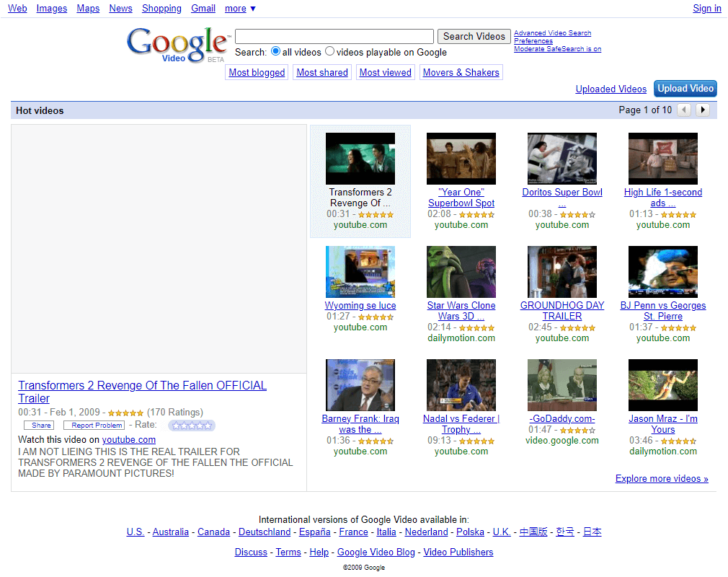Rate the Transformers video with the stars
This screenshot has width=728, height=577.
(192, 425)
